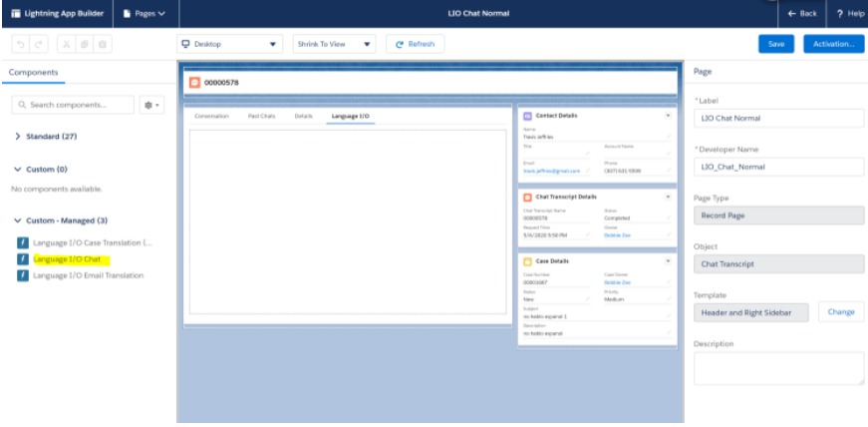The height and width of the screenshot is (427, 868).
Task: Open the Pages menu
Action: (x=144, y=13)
